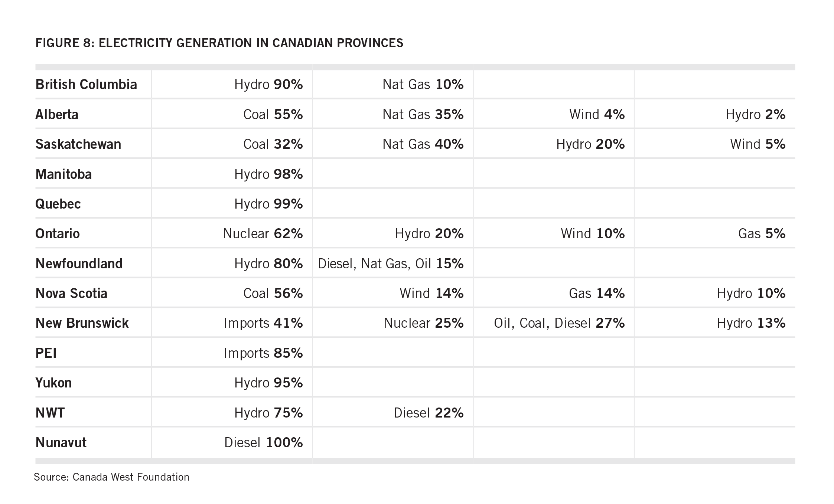Select New Brunswick's Imports 41% cell
This screenshot has width=834, height=504.
[x=263, y=323]
